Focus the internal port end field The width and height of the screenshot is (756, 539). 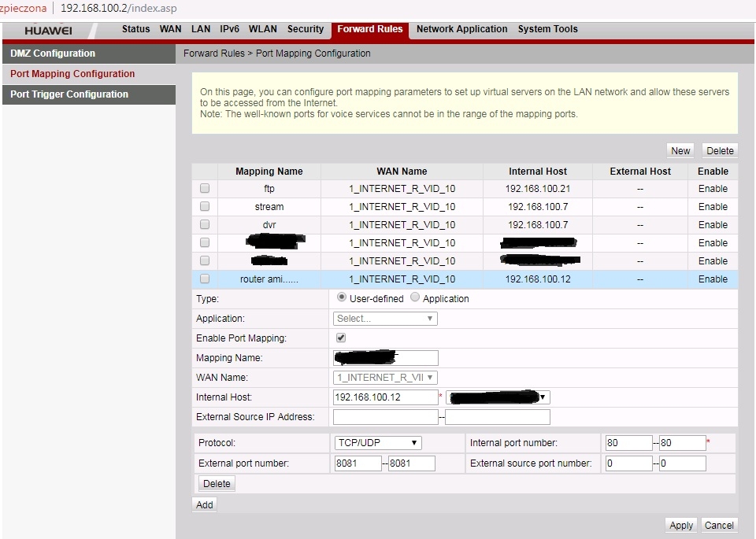[683, 443]
